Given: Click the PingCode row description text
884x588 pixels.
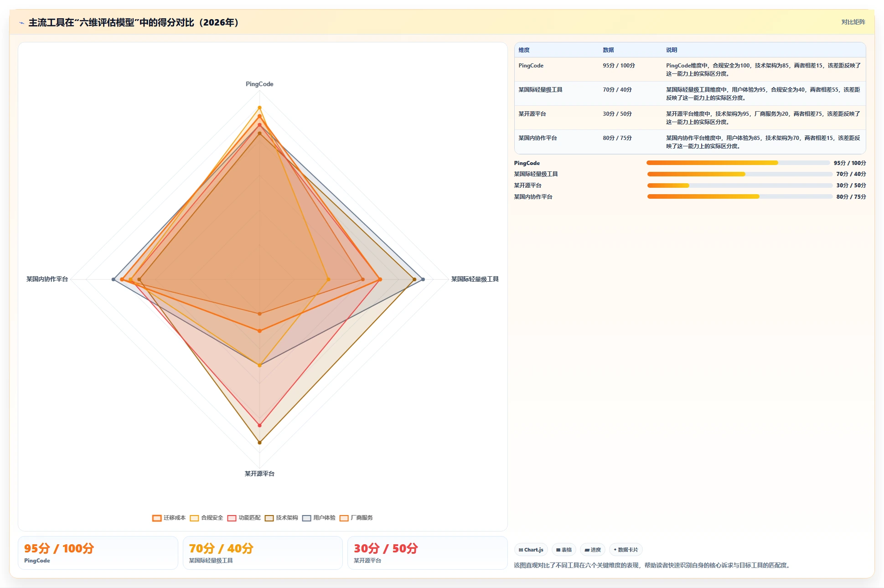Looking at the screenshot, I should [x=763, y=70].
